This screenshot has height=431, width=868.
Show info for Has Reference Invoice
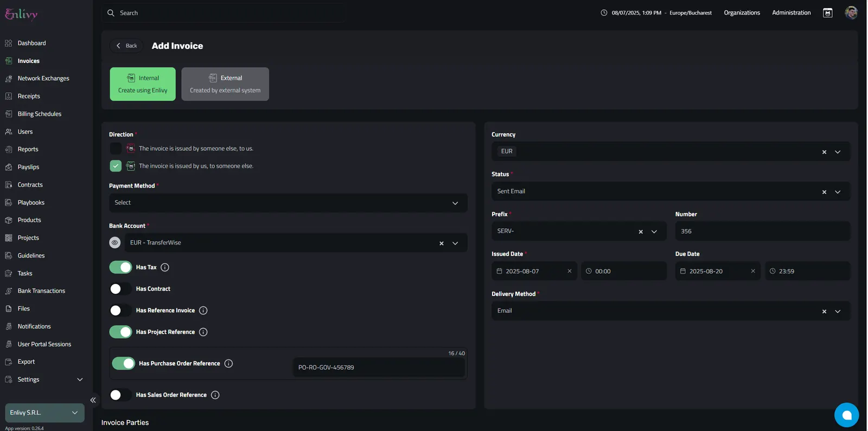point(203,311)
